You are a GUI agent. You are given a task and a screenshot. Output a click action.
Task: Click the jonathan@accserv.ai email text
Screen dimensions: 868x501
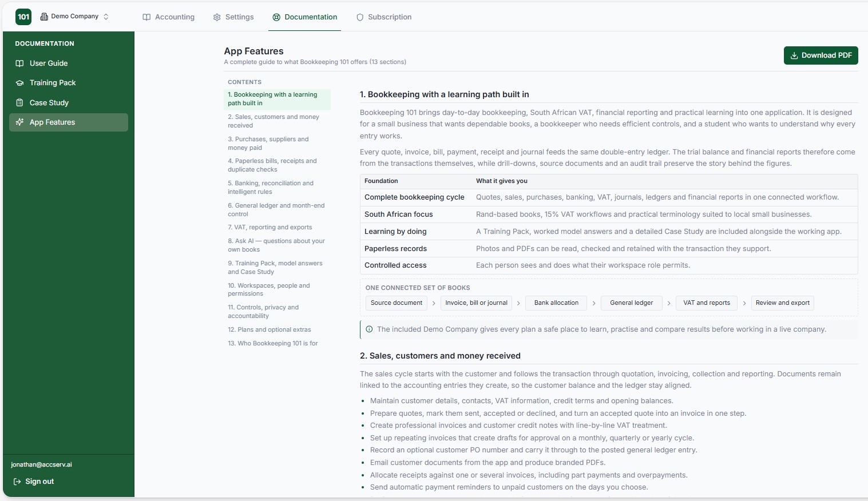pos(41,464)
